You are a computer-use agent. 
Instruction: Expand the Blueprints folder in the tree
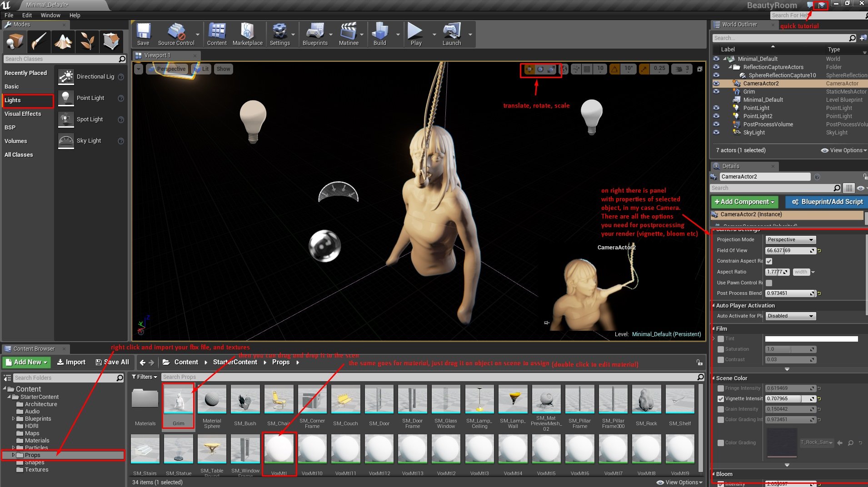click(13, 419)
